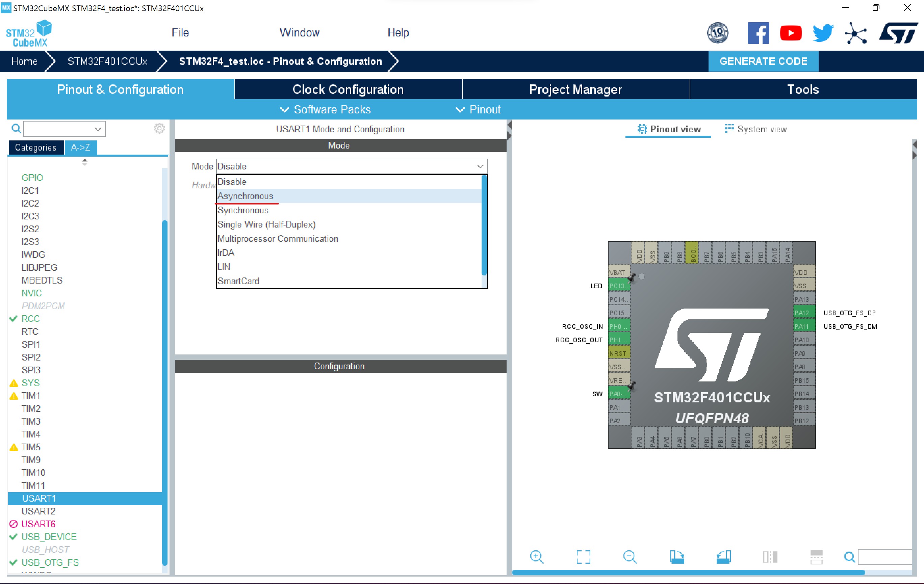Select SmartCard mode option
Screen dimensions: 924x584
349,281
